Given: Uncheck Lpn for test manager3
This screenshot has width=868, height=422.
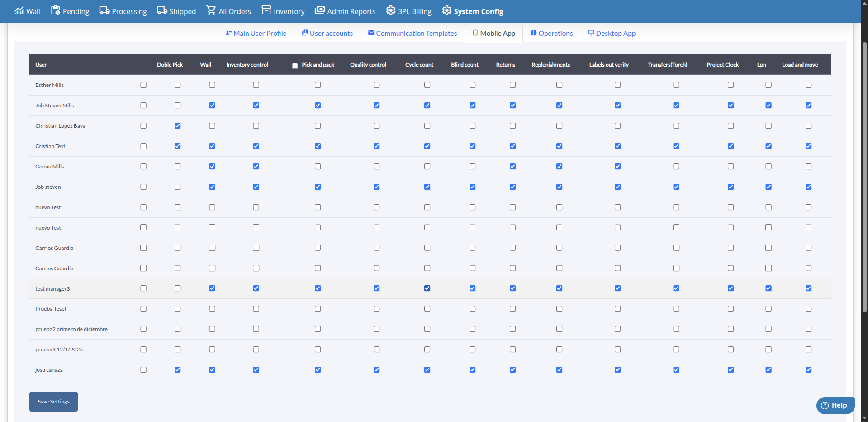Looking at the screenshot, I should click(768, 288).
